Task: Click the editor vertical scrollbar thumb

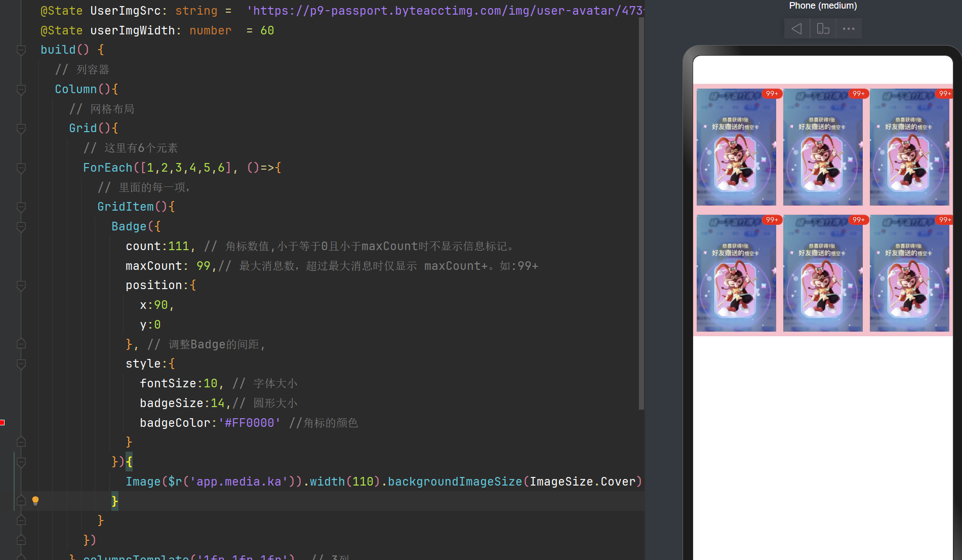Action: pyautogui.click(x=642, y=213)
